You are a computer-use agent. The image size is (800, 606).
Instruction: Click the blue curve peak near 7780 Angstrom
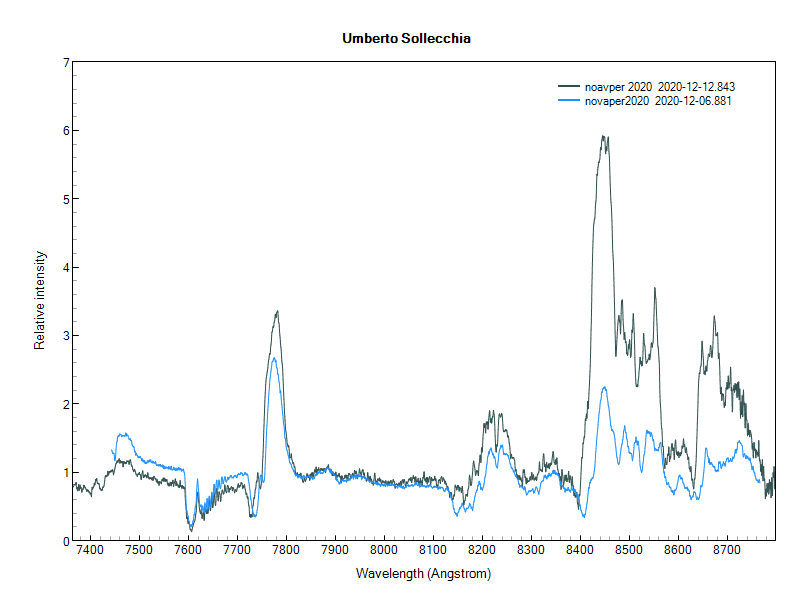pyautogui.click(x=274, y=359)
